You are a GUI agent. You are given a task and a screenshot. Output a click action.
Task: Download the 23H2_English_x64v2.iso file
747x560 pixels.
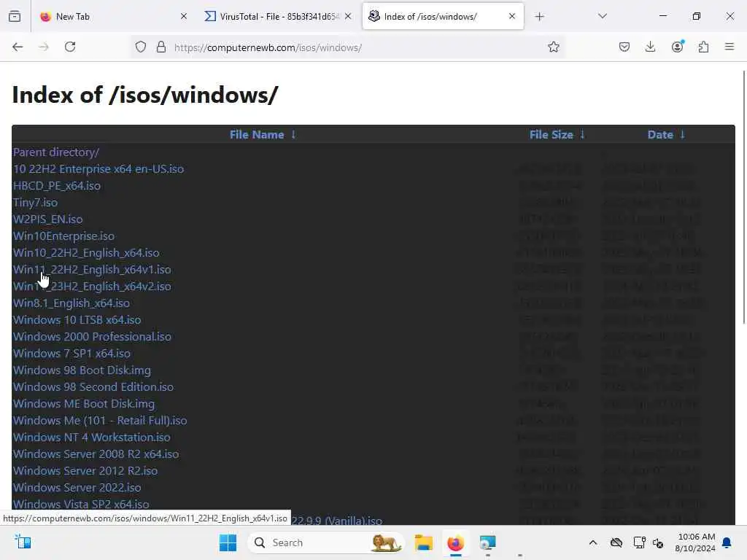[92, 286]
